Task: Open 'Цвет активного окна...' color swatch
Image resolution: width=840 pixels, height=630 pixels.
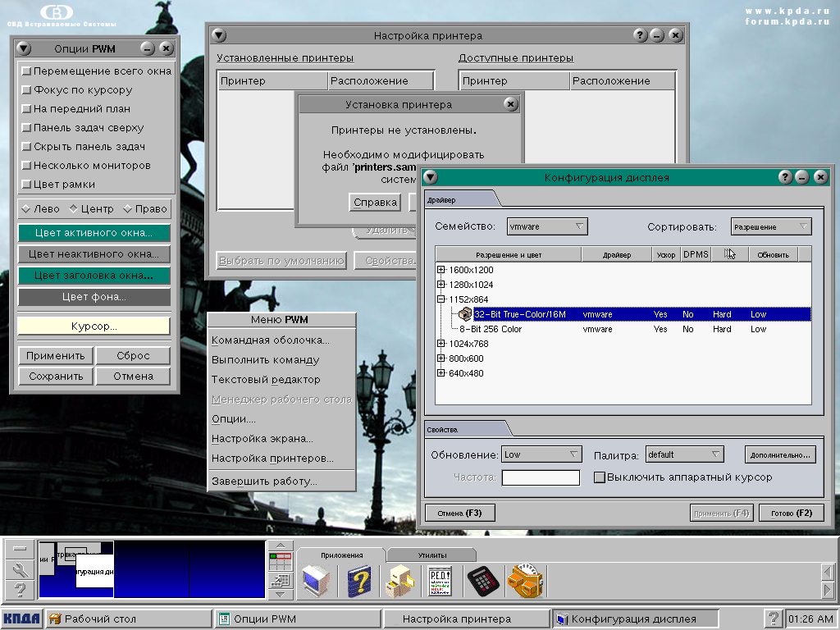Action: coord(94,233)
